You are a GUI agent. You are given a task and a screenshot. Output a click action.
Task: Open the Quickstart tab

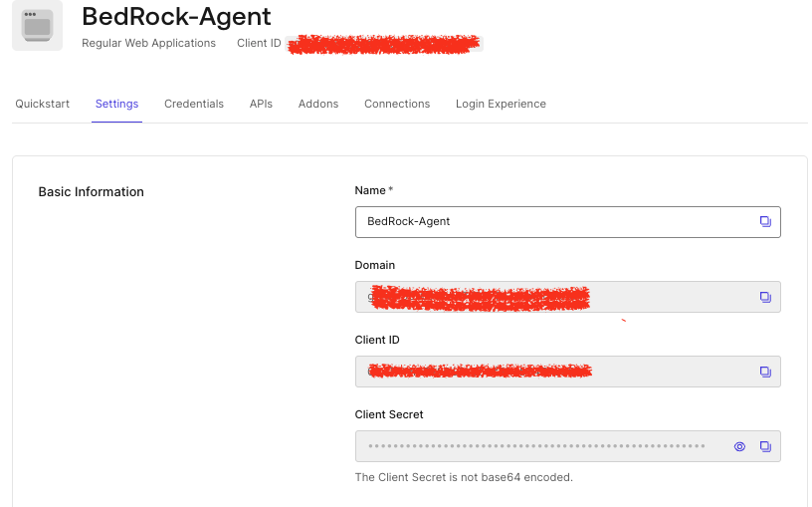[x=43, y=104]
